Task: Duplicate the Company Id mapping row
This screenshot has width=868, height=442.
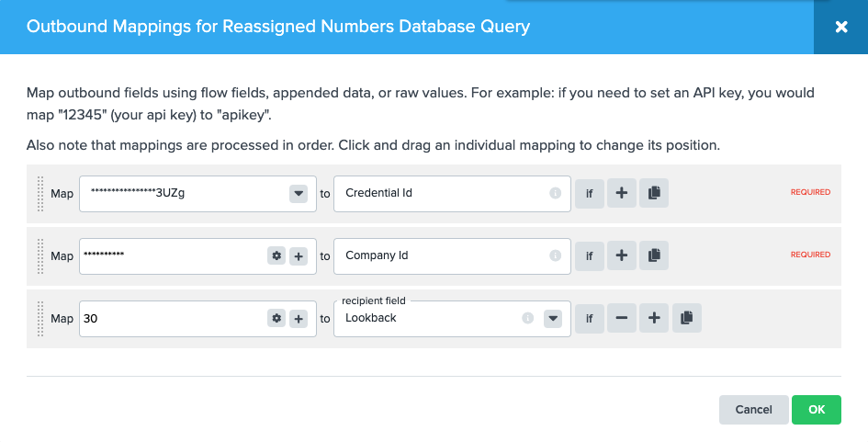Action: pos(654,255)
